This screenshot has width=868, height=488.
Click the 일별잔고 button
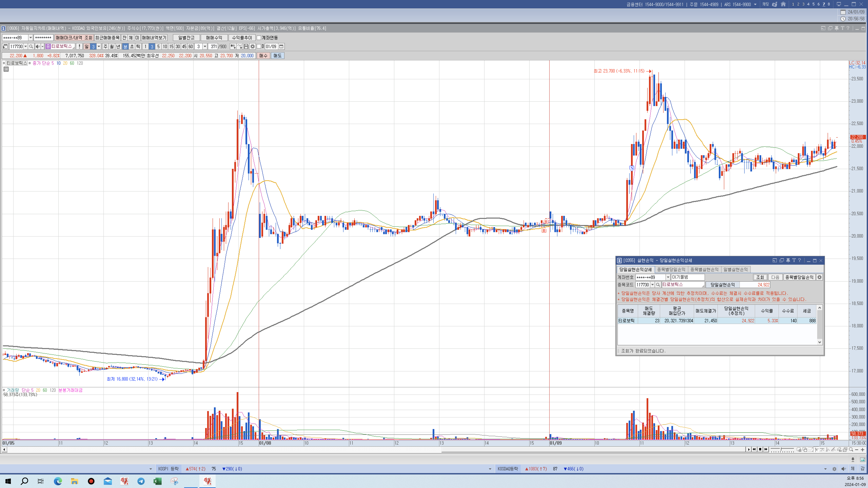tap(186, 38)
